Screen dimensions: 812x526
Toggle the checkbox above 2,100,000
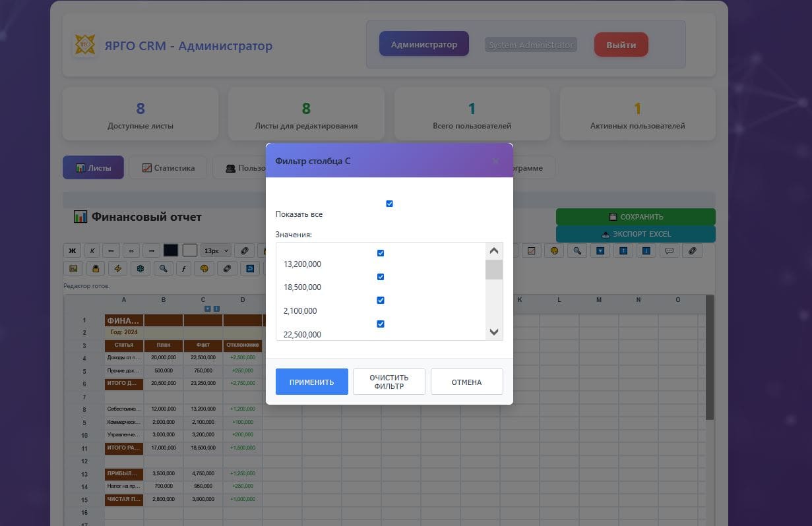[x=381, y=300]
